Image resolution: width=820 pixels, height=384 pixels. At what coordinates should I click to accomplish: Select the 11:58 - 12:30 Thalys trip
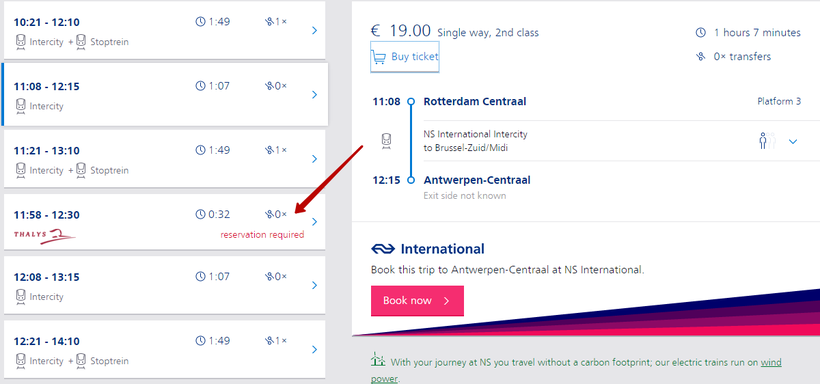(165, 222)
